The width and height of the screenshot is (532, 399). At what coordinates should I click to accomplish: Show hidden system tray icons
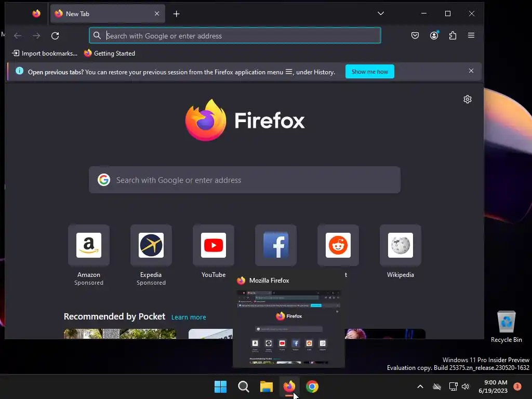coord(420,387)
